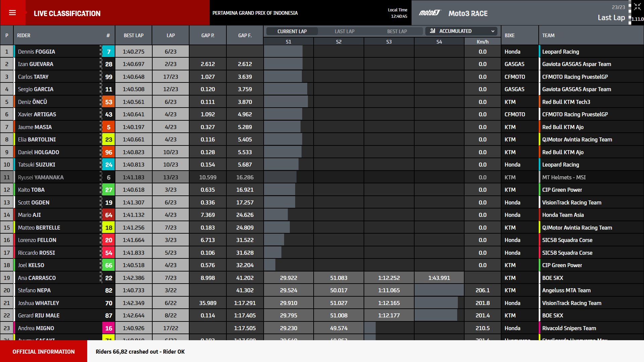Click Masia's best lap 1:40.197
The height and width of the screenshot is (362, 644).
133,127
